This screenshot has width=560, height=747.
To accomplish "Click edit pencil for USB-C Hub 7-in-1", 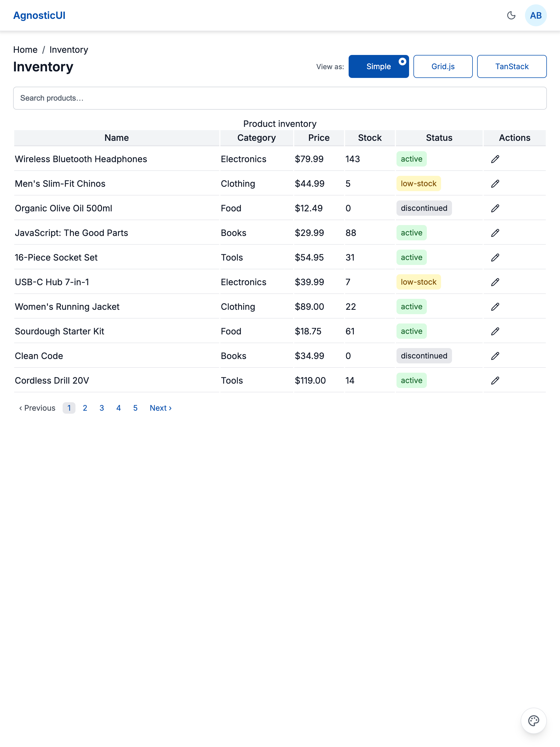I will pos(495,282).
